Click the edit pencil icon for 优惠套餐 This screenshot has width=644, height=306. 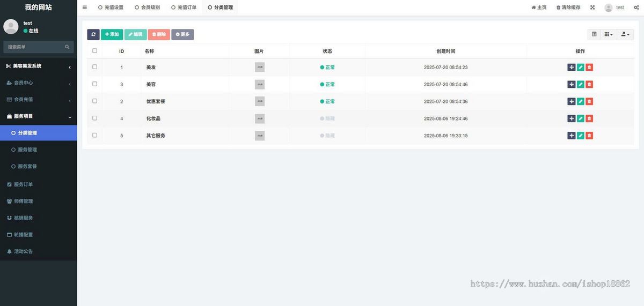[x=581, y=101]
